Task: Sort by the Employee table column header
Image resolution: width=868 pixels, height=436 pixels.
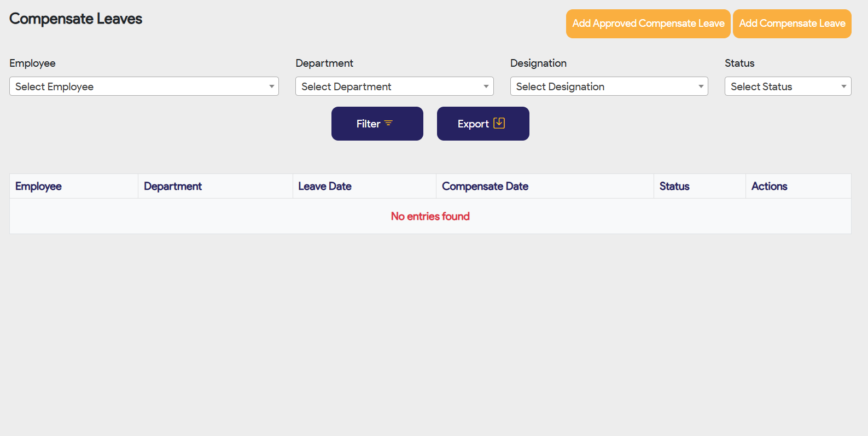Action: pyautogui.click(x=38, y=187)
